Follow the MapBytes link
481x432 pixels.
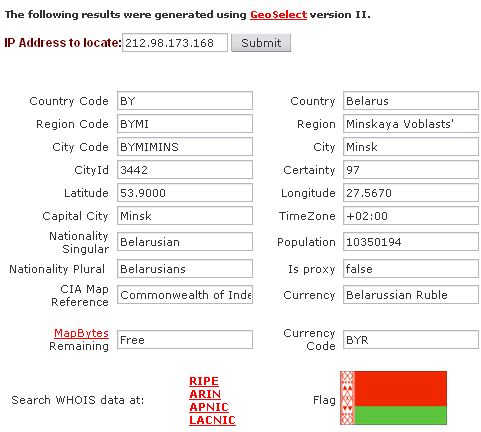[x=81, y=333]
